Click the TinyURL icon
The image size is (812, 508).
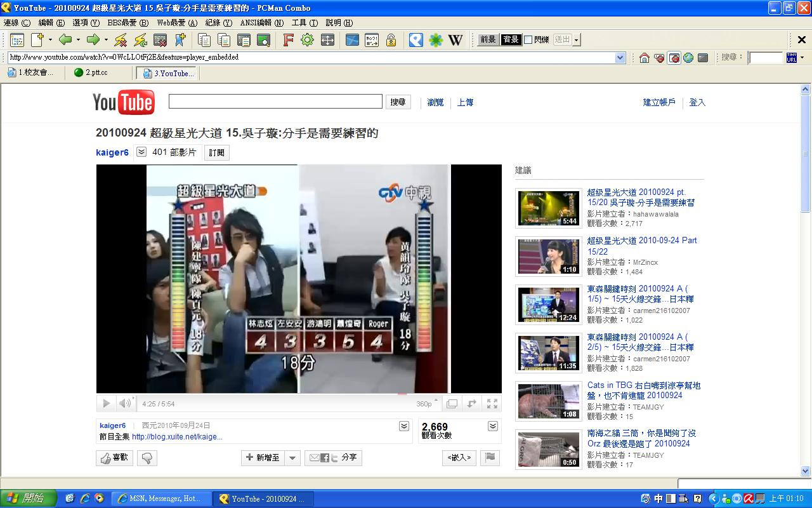pyautogui.click(x=791, y=58)
